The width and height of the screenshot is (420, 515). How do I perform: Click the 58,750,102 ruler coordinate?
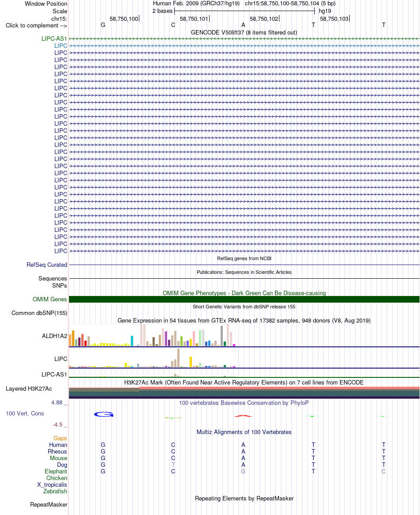pyautogui.click(x=264, y=19)
